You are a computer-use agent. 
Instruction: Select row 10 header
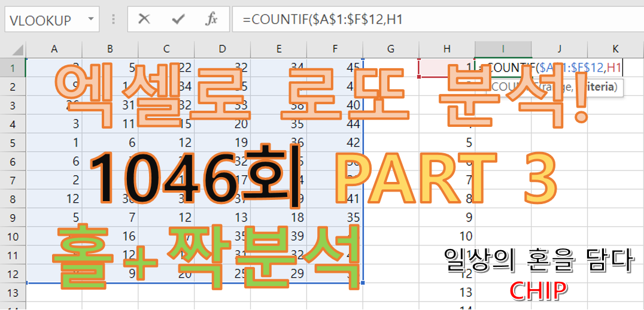pos(13,236)
